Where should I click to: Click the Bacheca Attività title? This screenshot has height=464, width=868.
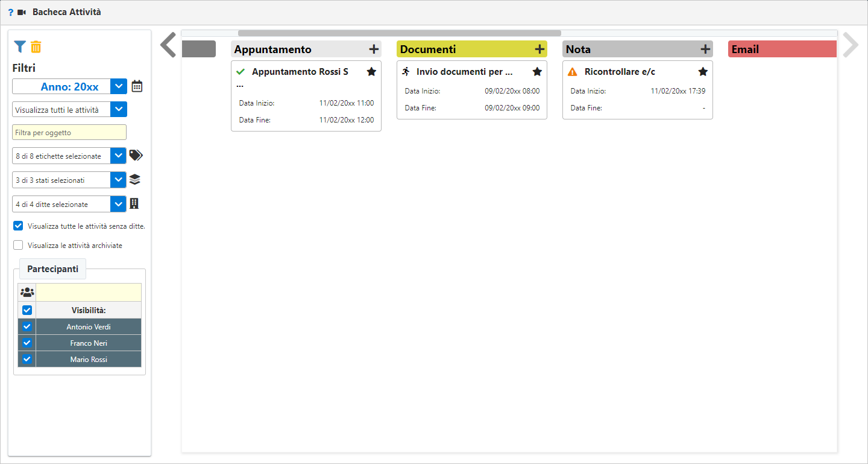pos(67,12)
